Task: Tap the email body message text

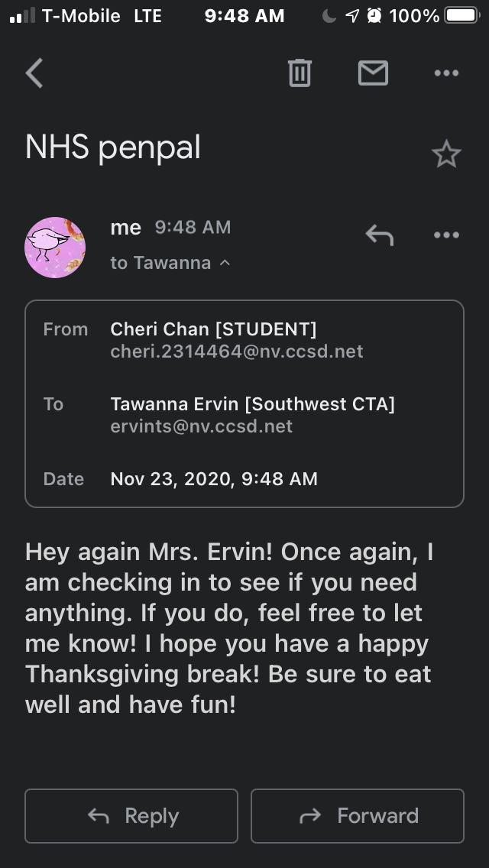Action: click(229, 628)
